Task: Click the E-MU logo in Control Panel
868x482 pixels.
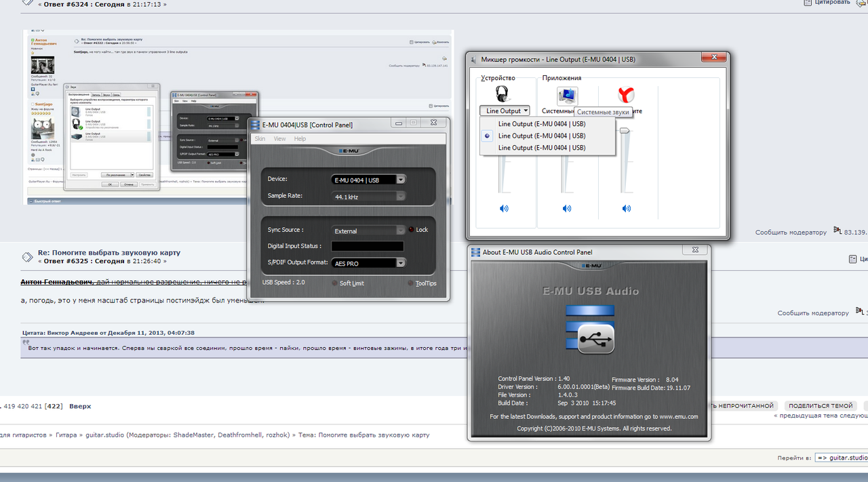Action: (348, 150)
